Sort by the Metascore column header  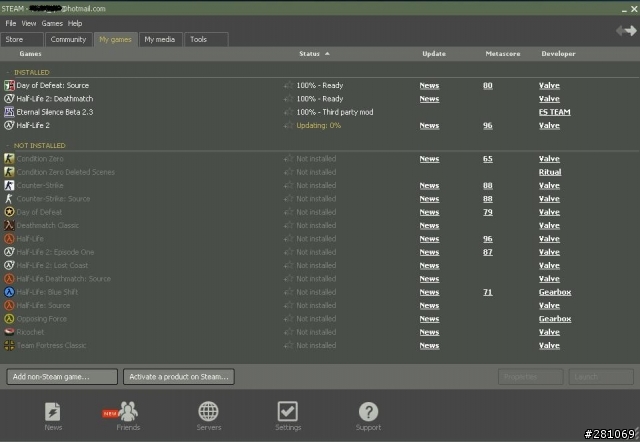(x=503, y=53)
